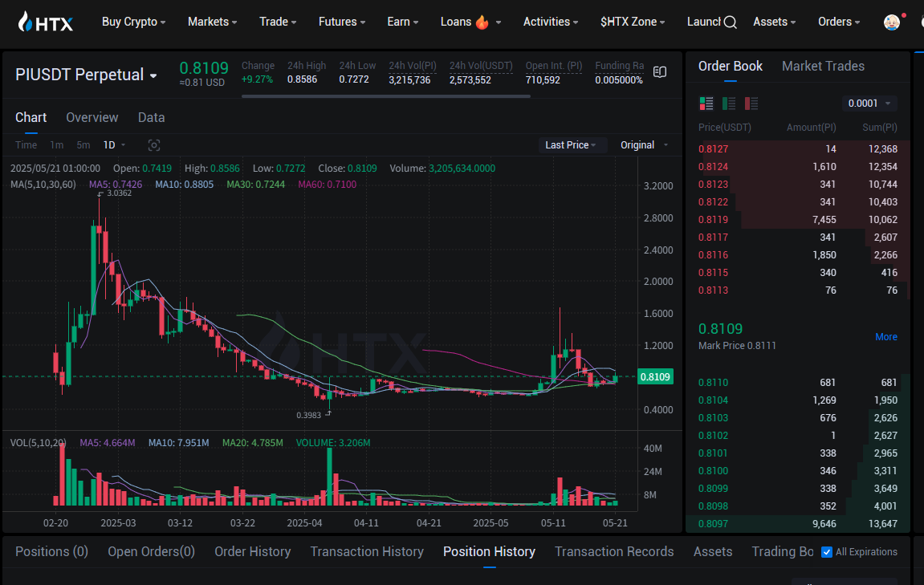Viewport: 924px width, 585px height.
Task: Click the HTX logo
Action: tap(46, 22)
